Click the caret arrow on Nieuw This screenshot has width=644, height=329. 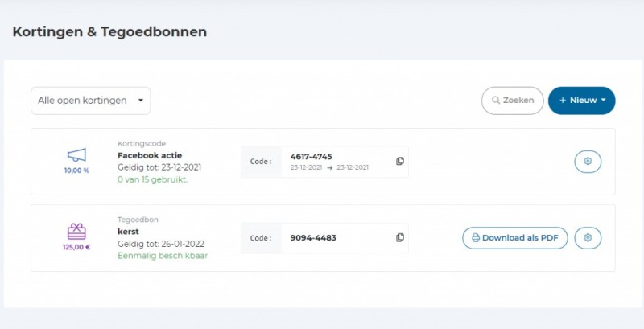pyautogui.click(x=603, y=101)
